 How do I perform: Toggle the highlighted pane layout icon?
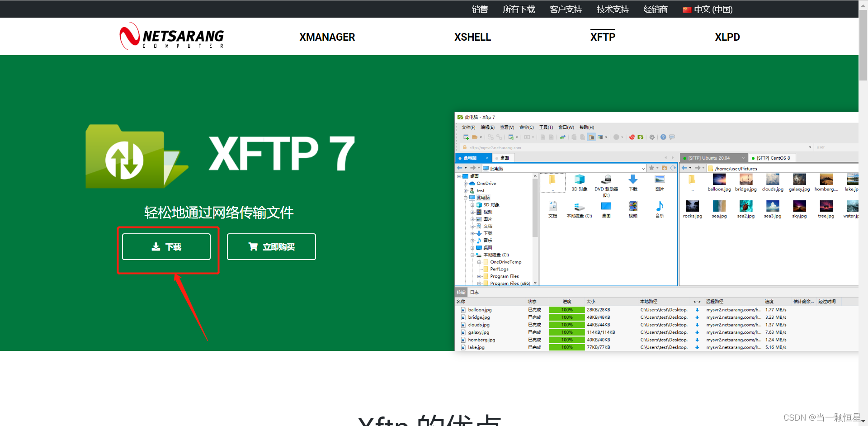[591, 137]
